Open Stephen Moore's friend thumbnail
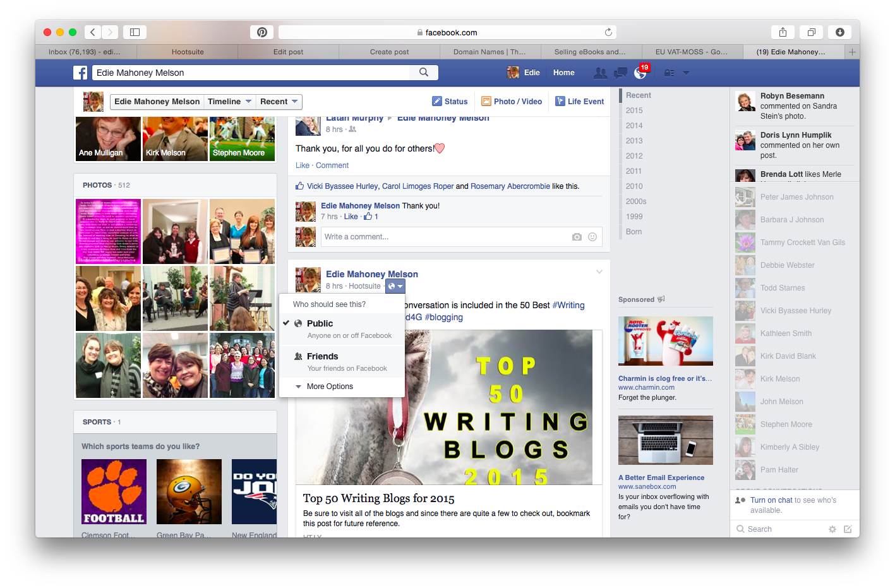Screen dimensions: 895x588 click(x=243, y=139)
